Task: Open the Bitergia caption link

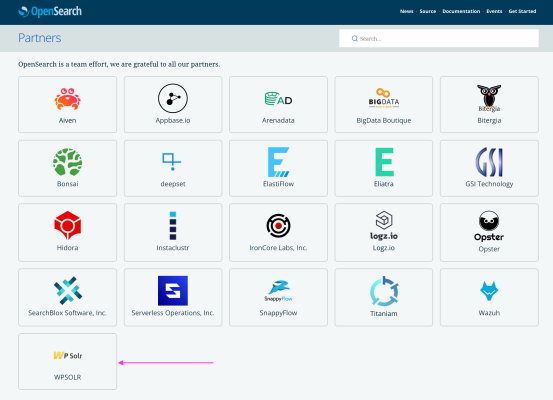Action: [x=489, y=120]
